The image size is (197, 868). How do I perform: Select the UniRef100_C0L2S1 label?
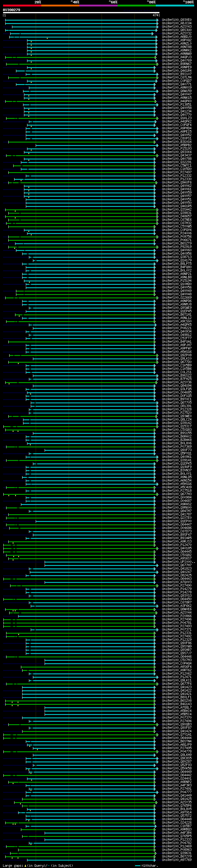click(x=176, y=372)
